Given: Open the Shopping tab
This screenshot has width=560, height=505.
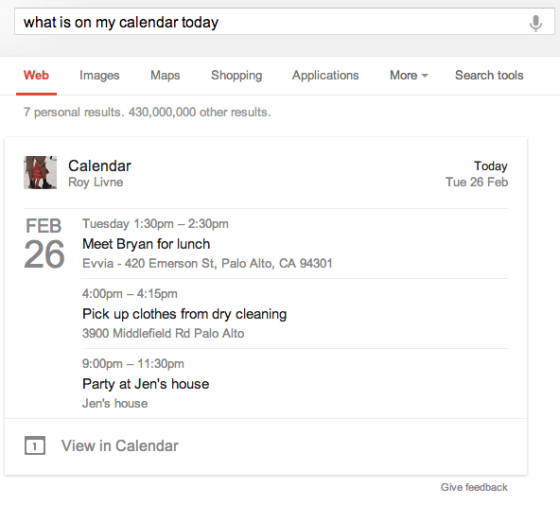Looking at the screenshot, I should 236,75.
